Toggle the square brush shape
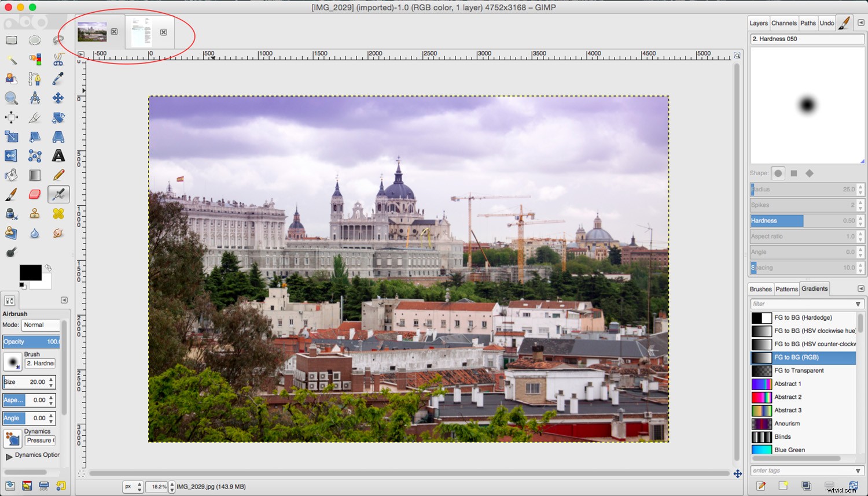868x496 pixels. point(794,173)
